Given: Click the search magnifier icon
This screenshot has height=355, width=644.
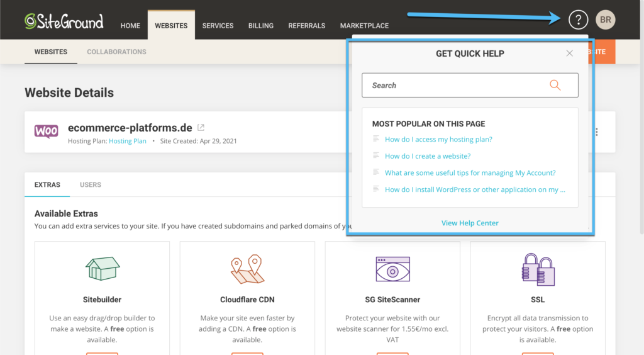Looking at the screenshot, I should click(555, 85).
